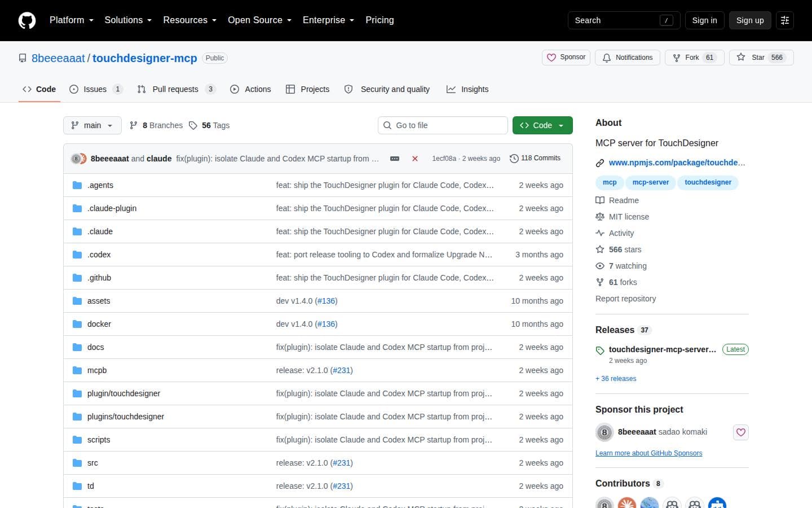Open the + 36 releases link
This screenshot has height=508, width=812.
(616, 379)
